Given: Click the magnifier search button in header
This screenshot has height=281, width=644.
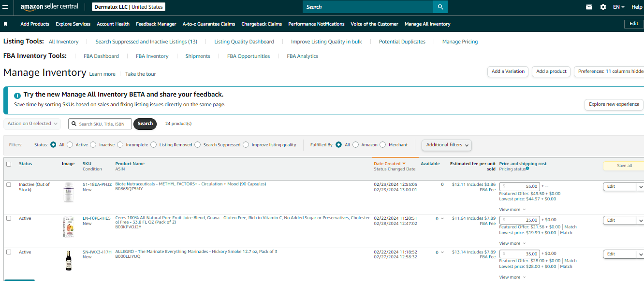Looking at the screenshot, I should coord(440,7).
